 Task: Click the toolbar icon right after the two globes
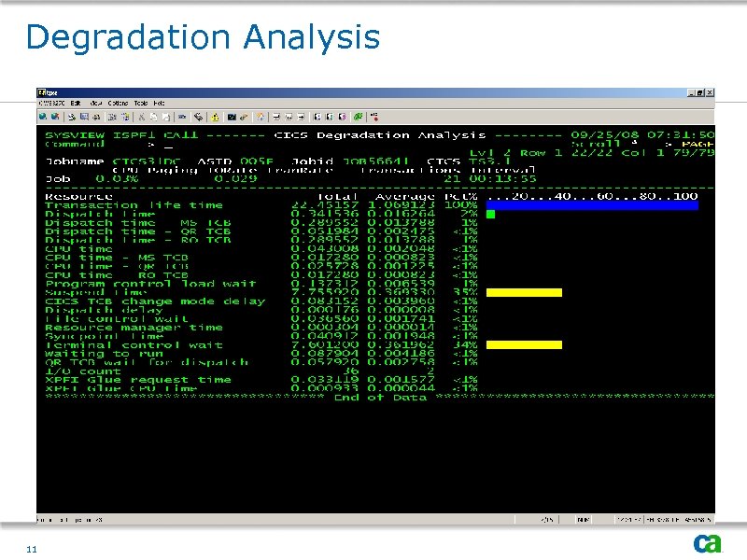(x=72, y=117)
